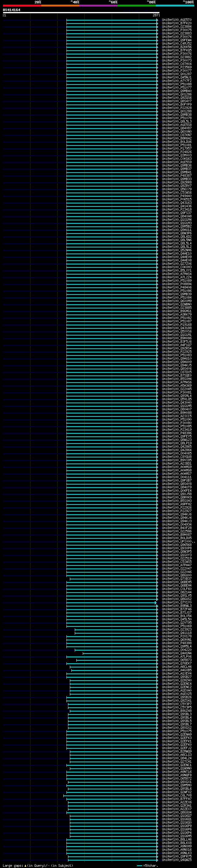Open the last hit UniRef100_Q4QWZ5

[x=176, y=860]
